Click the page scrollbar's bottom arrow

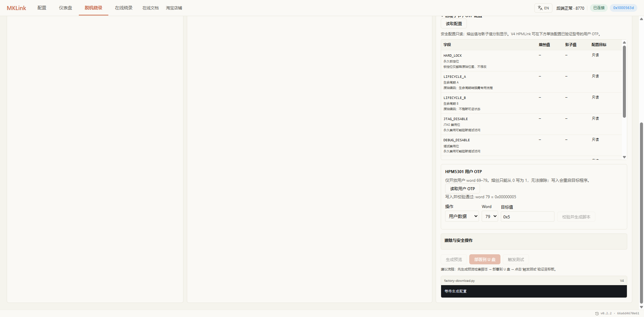click(641, 307)
